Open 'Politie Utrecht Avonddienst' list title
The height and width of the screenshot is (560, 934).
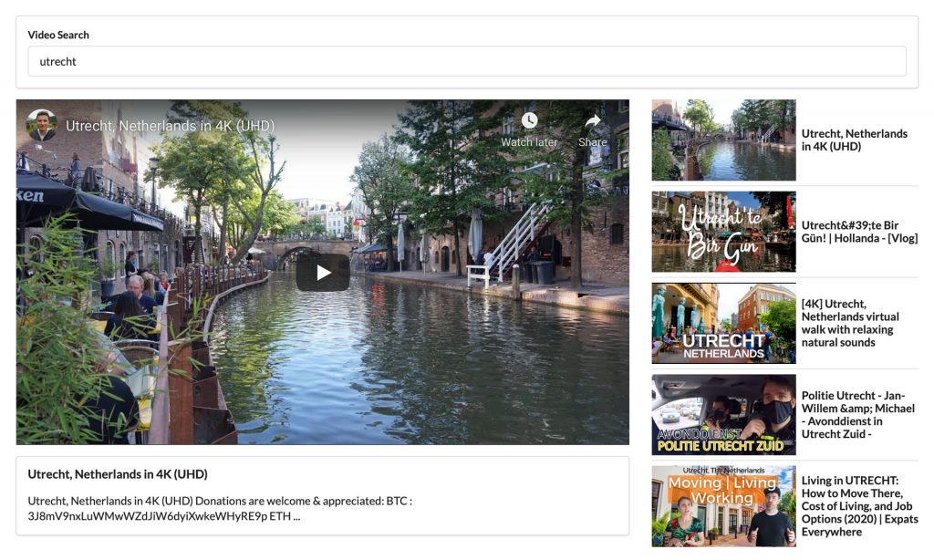click(857, 414)
